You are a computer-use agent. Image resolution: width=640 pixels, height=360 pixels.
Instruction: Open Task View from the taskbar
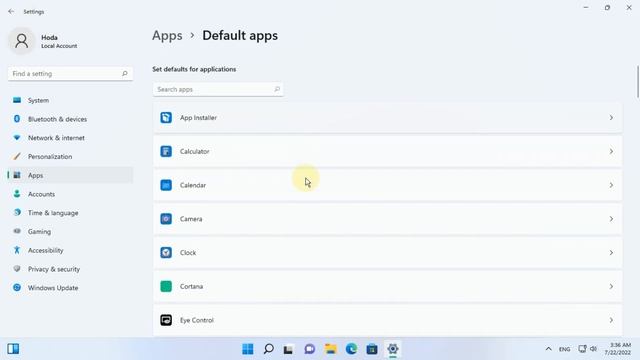(289, 349)
